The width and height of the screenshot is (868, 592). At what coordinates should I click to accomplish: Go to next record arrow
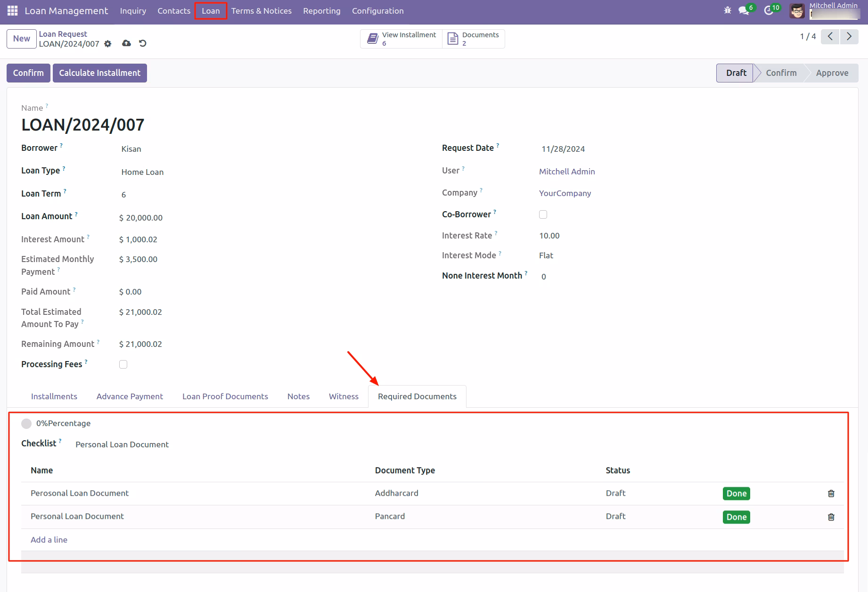coord(849,36)
